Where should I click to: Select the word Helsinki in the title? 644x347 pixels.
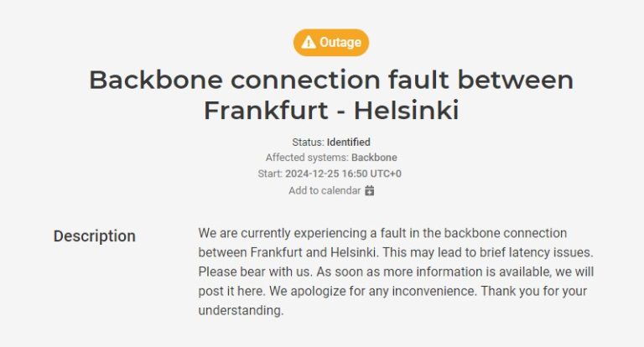406,110
